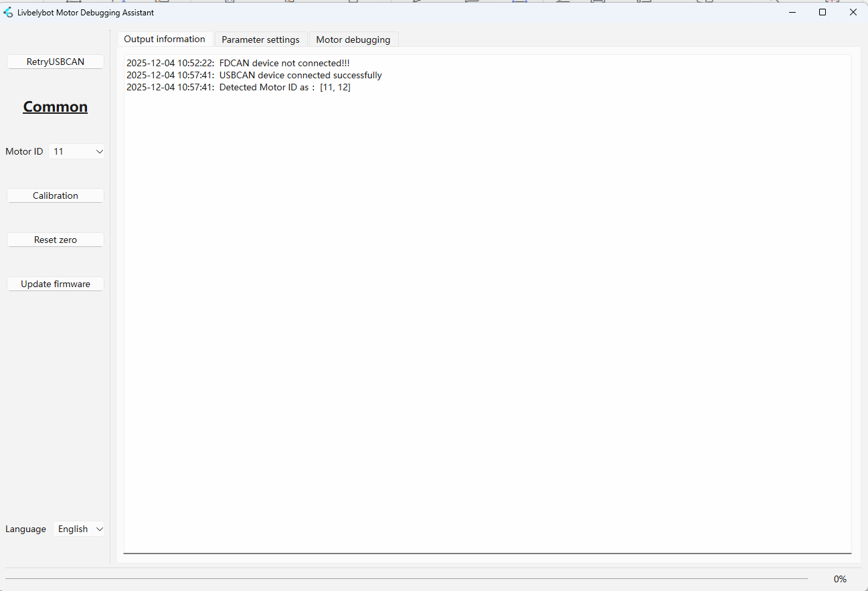Click the 0% progress percentage label
868x591 pixels.
click(x=840, y=579)
